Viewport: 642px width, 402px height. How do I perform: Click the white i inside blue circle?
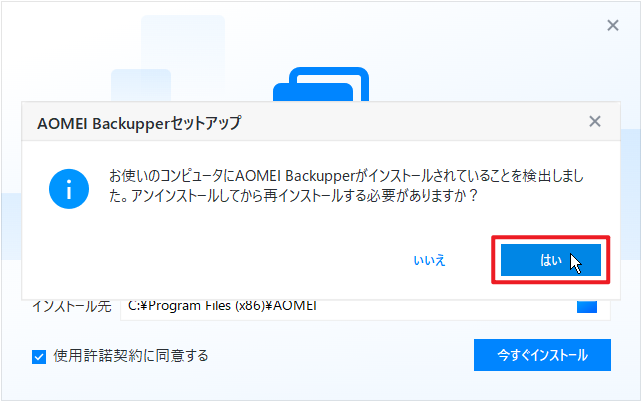pos(69,189)
